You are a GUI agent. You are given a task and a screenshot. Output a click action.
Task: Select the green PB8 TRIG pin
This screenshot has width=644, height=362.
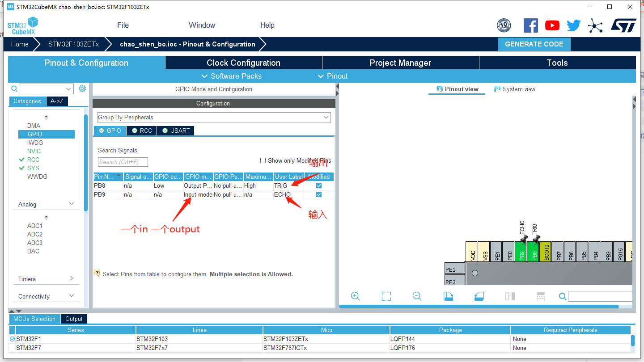pos(533,252)
